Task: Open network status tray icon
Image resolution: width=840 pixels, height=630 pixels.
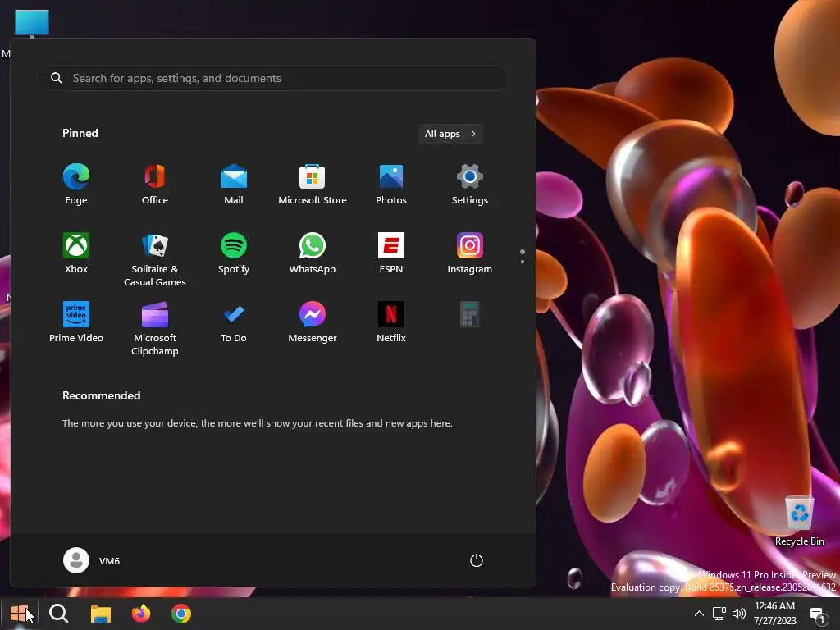Action: pos(719,614)
